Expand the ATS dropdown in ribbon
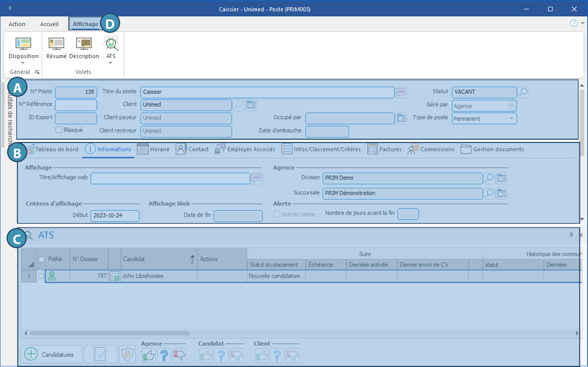The image size is (588, 367). point(110,63)
